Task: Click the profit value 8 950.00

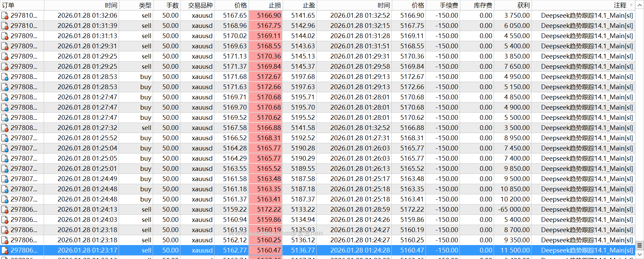Action: [517, 138]
